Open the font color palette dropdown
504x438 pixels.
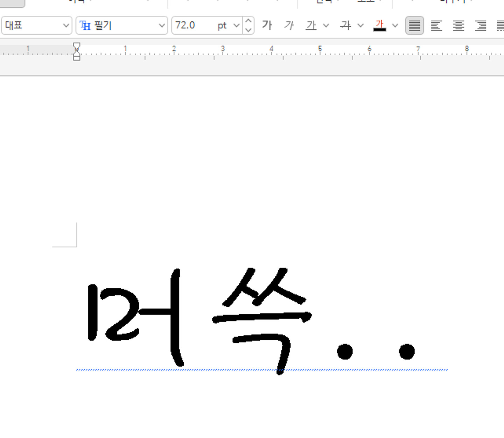395,25
